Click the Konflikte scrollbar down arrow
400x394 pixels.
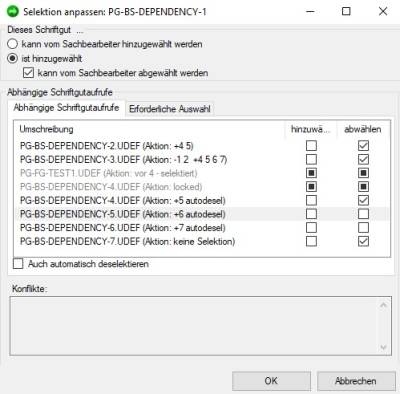pos(383,347)
